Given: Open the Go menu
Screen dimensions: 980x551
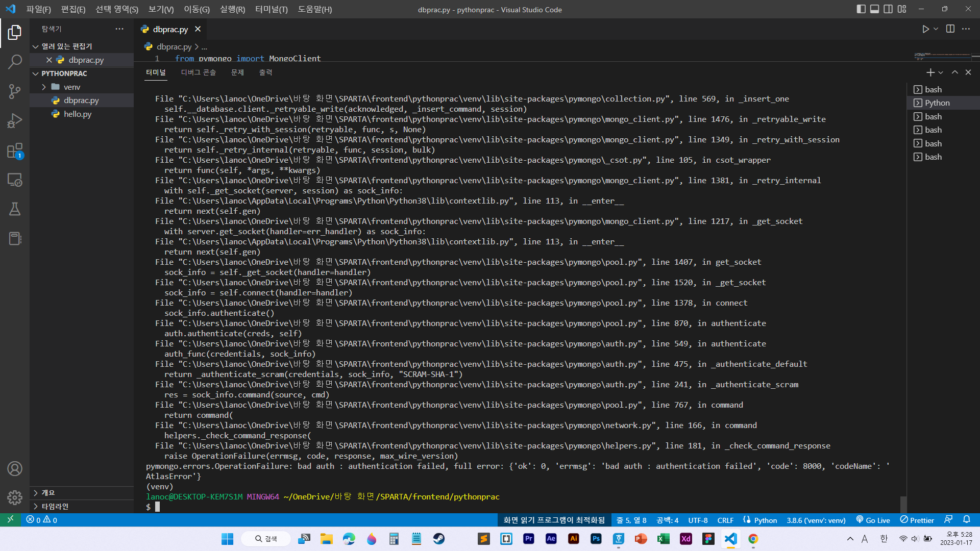Looking at the screenshot, I should [197, 9].
